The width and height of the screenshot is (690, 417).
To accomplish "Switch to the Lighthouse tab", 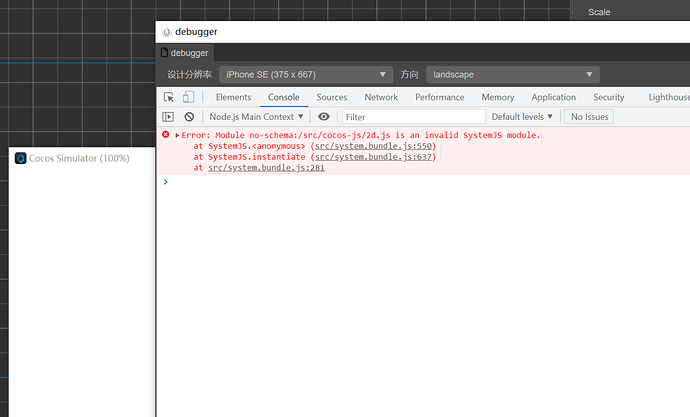I will click(668, 97).
